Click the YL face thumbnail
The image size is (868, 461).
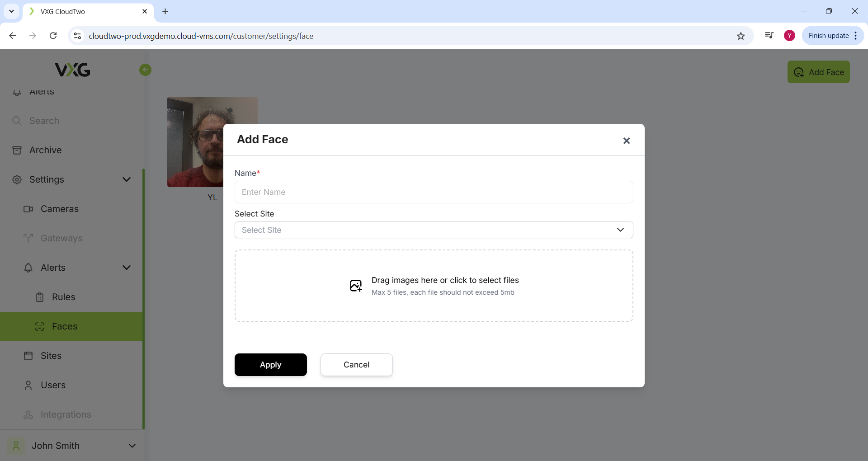pyautogui.click(x=195, y=142)
